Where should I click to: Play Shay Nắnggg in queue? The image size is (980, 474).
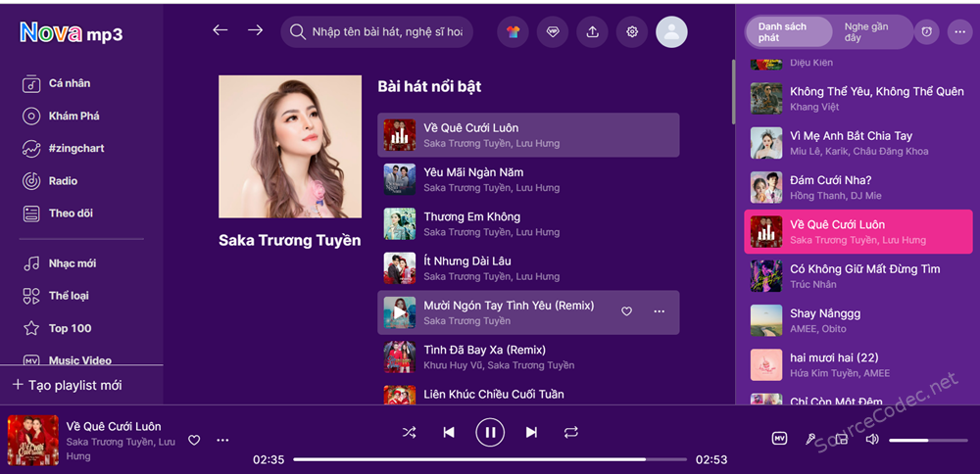click(x=858, y=320)
